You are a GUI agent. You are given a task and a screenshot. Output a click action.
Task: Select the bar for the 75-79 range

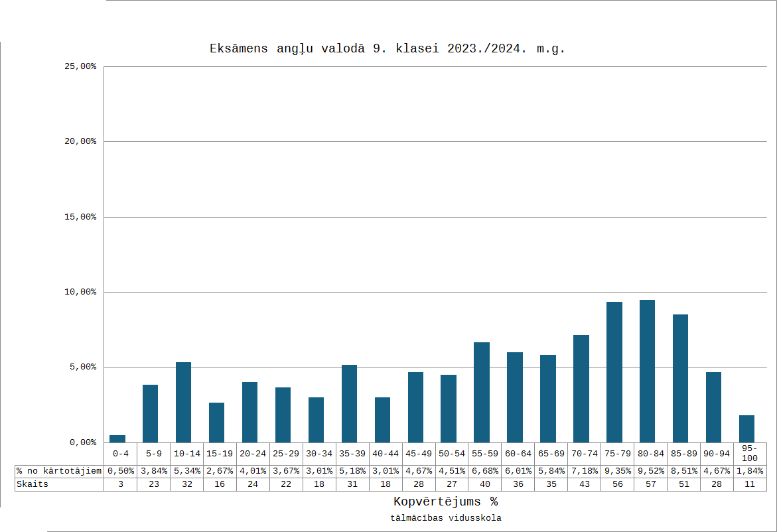(x=614, y=371)
